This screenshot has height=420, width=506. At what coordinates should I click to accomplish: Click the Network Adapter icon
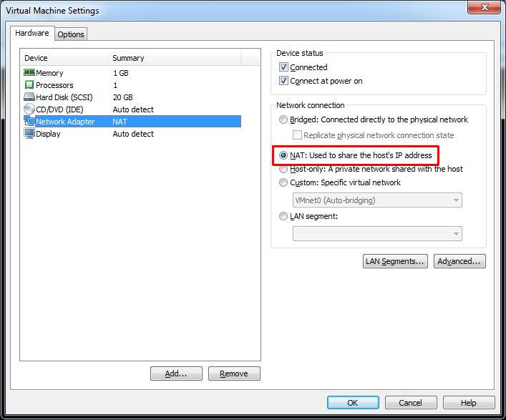(x=29, y=122)
